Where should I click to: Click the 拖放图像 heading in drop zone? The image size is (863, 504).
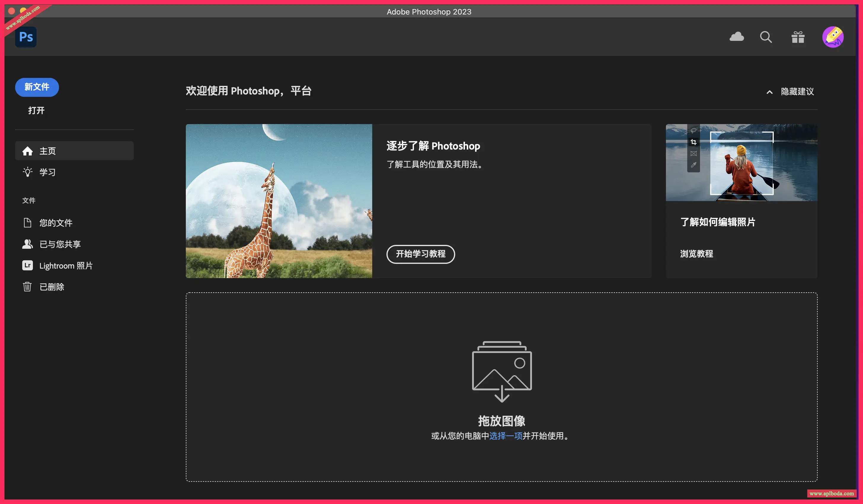(x=502, y=421)
